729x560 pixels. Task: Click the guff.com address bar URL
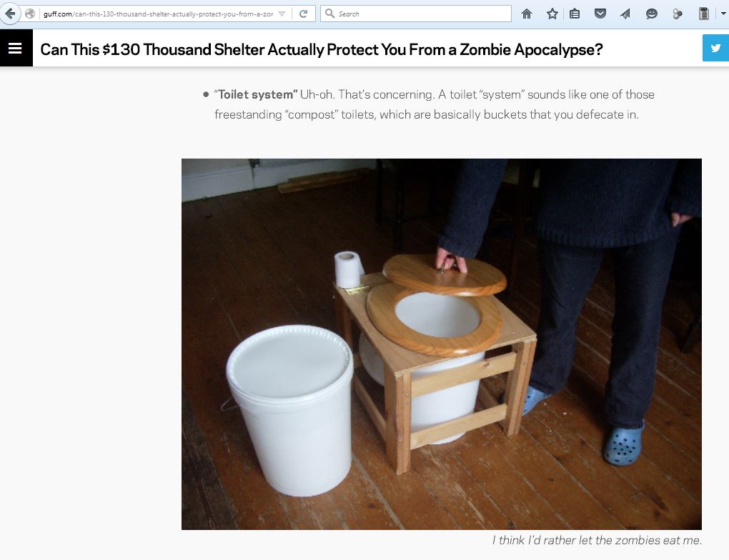click(158, 14)
